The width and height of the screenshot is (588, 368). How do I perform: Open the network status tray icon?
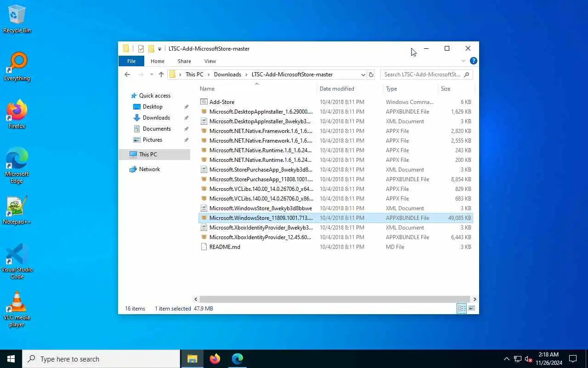pos(518,359)
